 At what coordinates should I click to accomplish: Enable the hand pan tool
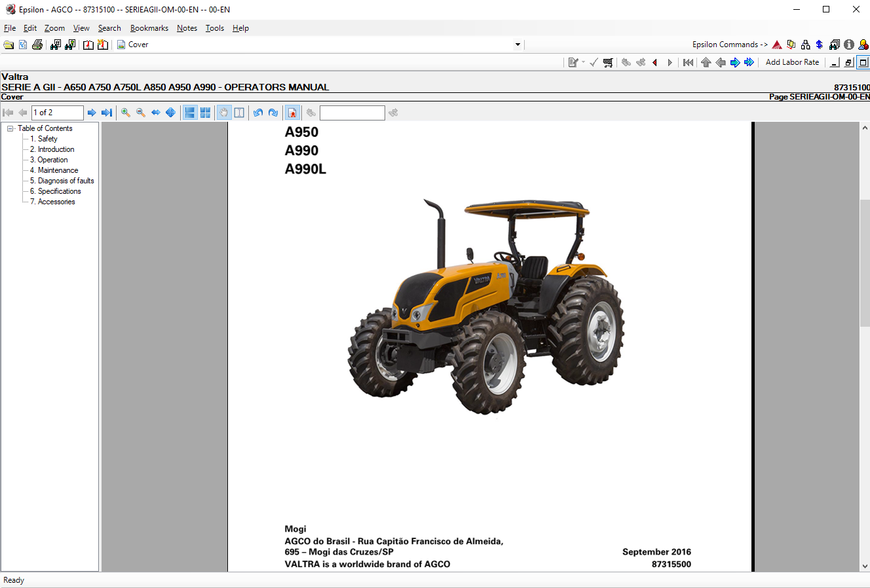[224, 113]
